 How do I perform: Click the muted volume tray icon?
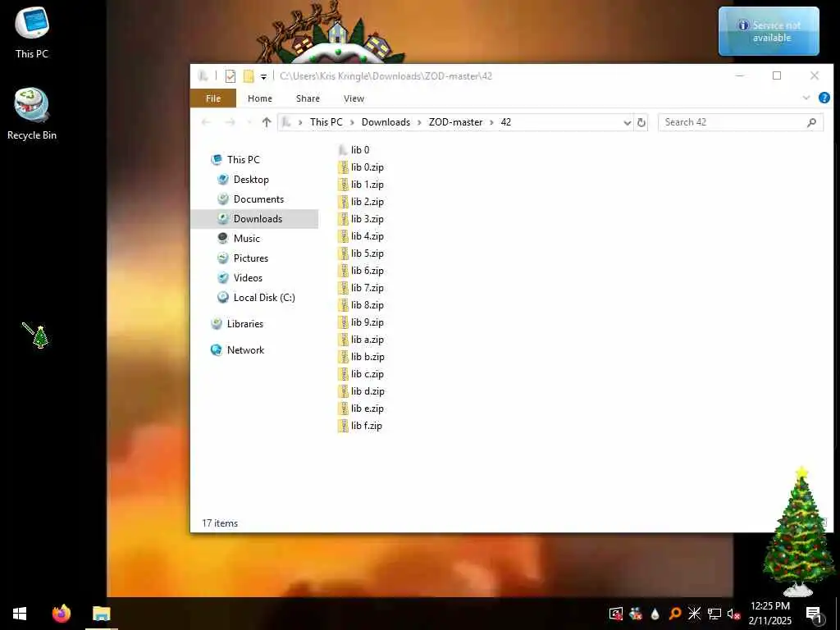(733, 614)
